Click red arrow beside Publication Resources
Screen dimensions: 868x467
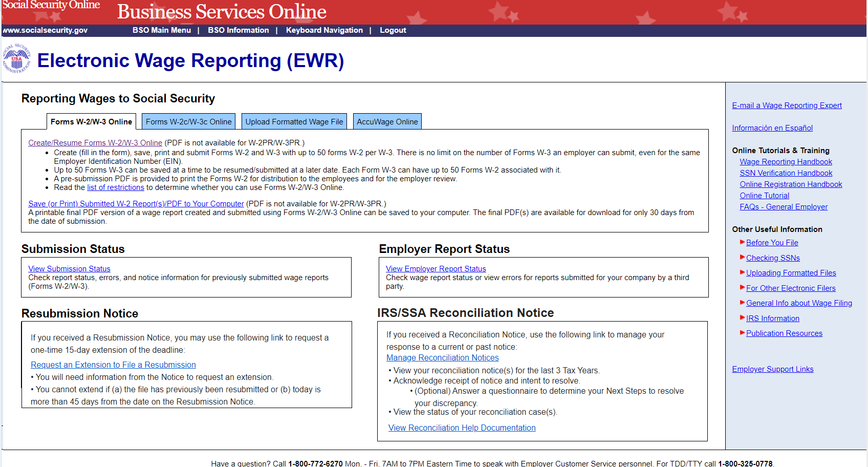coord(742,333)
